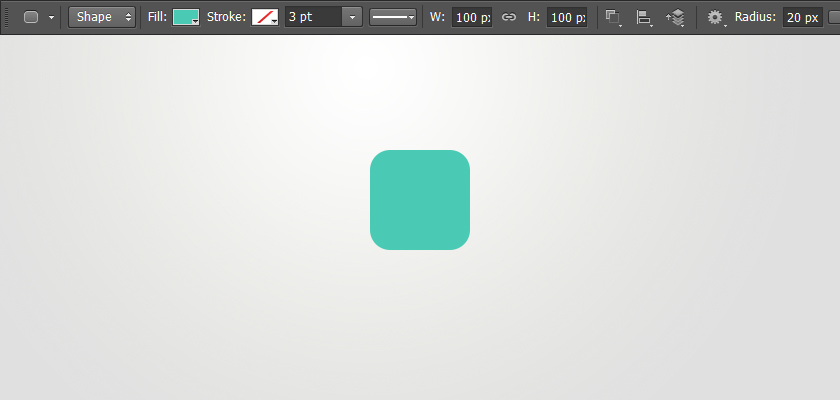Expand the stroke width slider arrow

(352, 17)
